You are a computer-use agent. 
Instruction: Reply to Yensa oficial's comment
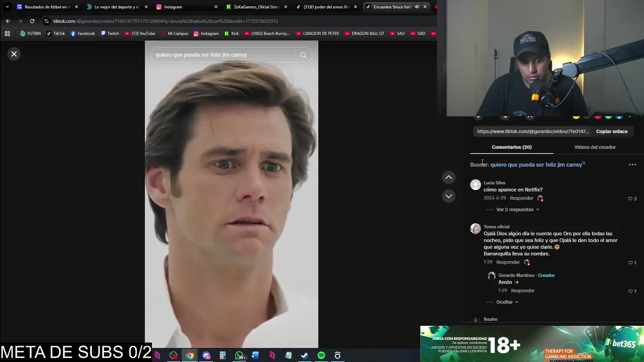click(508, 262)
